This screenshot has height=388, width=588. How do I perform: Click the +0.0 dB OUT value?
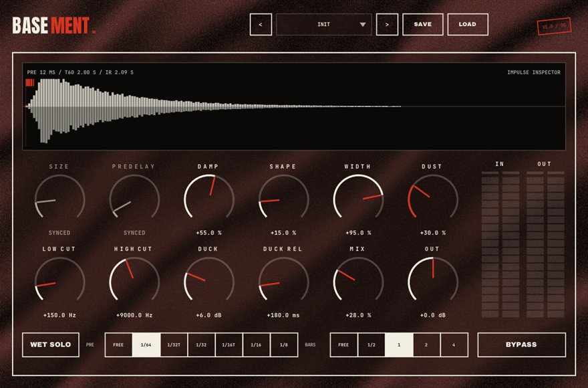pyautogui.click(x=433, y=315)
